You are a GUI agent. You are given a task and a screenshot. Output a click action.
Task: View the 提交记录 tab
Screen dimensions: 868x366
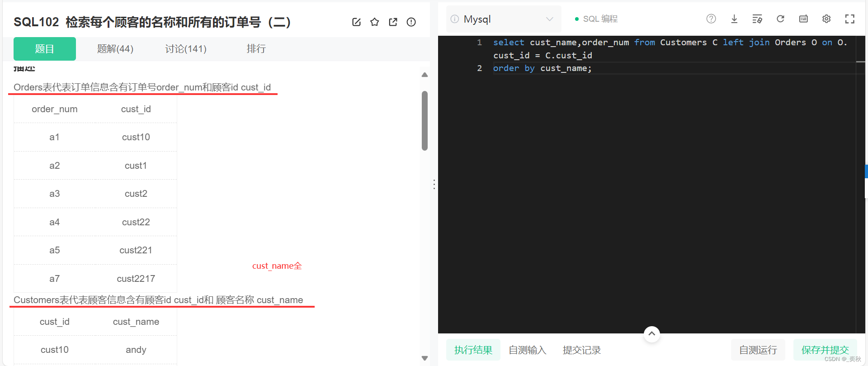582,350
